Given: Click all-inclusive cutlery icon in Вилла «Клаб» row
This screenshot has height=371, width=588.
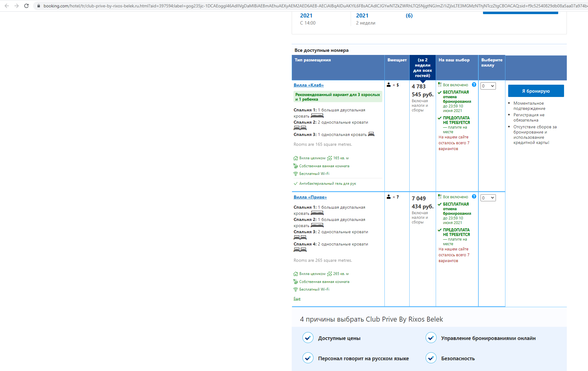Looking at the screenshot, I should point(440,85).
